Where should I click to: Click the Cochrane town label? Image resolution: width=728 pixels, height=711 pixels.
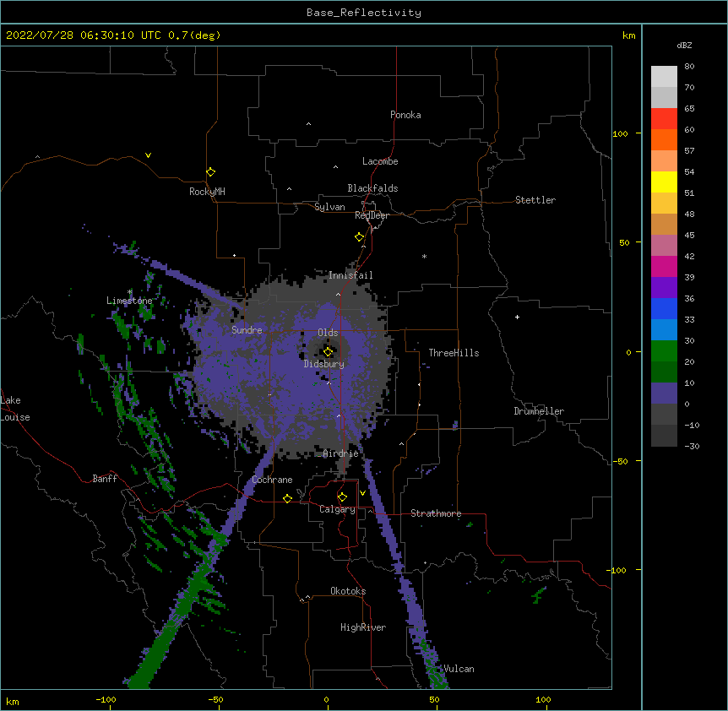pyautogui.click(x=272, y=480)
